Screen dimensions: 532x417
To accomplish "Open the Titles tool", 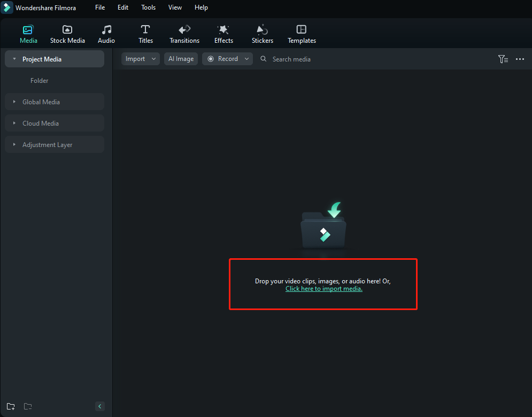I will click(145, 30).
